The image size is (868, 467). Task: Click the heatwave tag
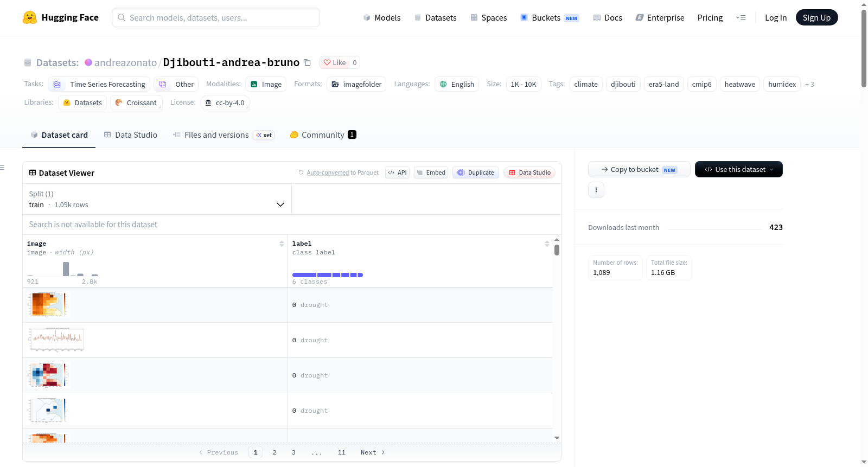point(740,84)
